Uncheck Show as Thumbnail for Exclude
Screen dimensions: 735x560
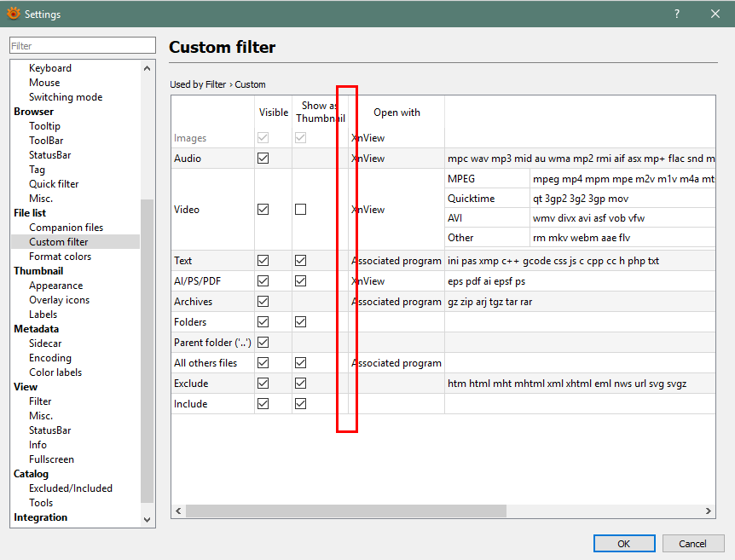pyautogui.click(x=300, y=384)
